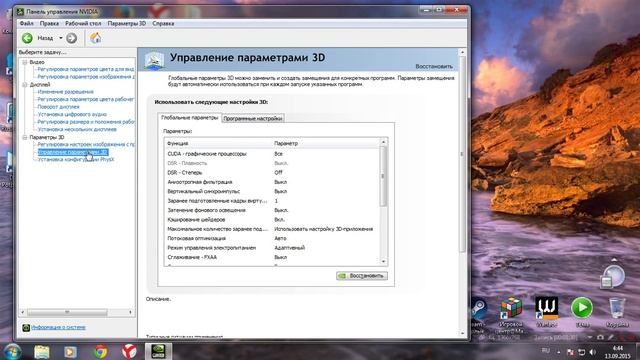Open Регулировка настроек изображения с просмотром
The image size is (640, 360).
pyautogui.click(x=86, y=144)
